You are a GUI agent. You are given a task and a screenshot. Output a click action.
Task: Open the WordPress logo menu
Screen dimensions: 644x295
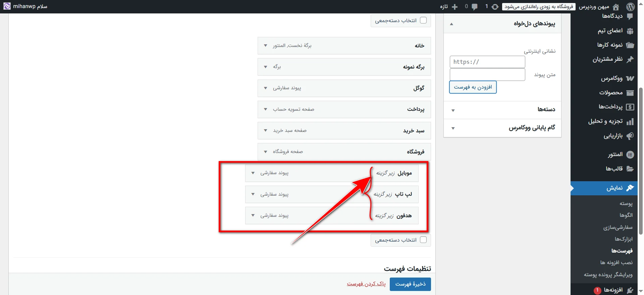coord(631,6)
